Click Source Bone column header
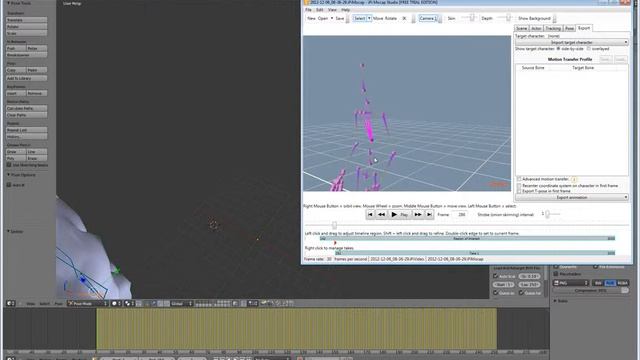The height and width of the screenshot is (360, 640). (533, 68)
